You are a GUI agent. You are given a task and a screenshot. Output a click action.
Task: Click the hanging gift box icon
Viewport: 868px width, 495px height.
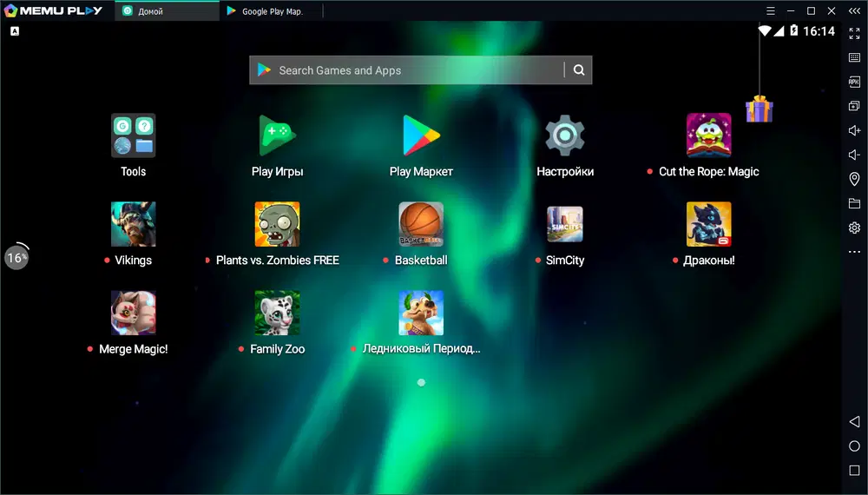pyautogui.click(x=759, y=109)
